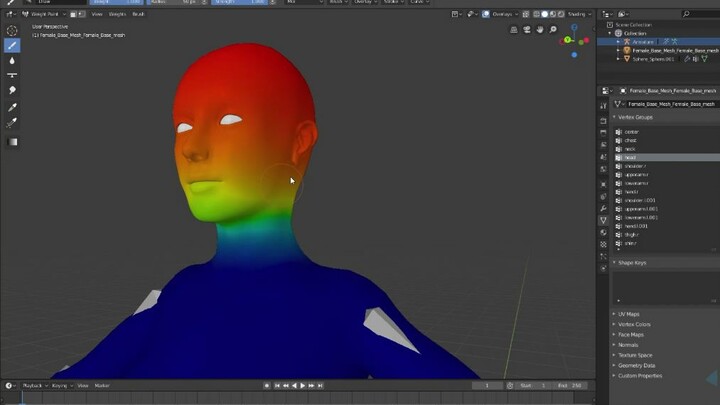Select the Cursor tool atop left toolbar

12,31
